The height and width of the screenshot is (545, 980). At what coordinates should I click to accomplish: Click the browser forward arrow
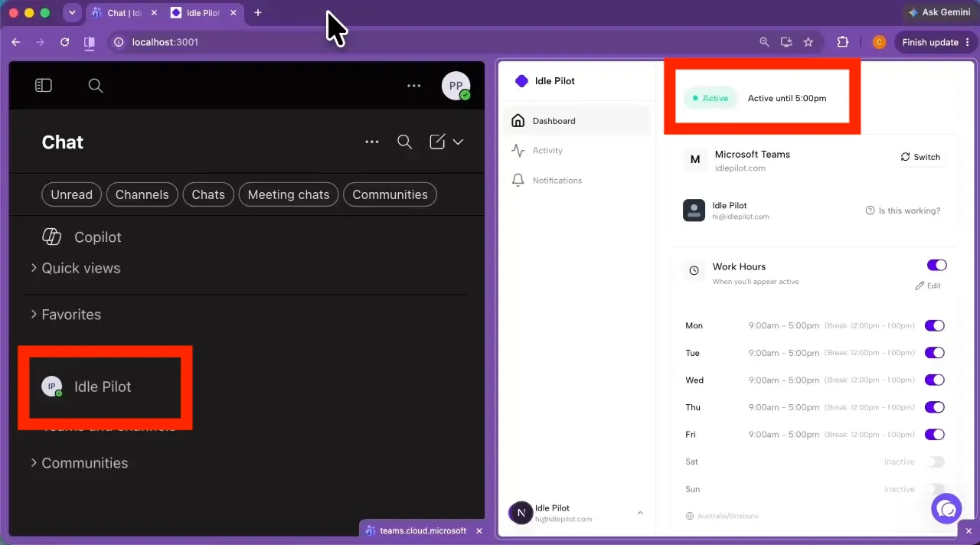(x=41, y=42)
